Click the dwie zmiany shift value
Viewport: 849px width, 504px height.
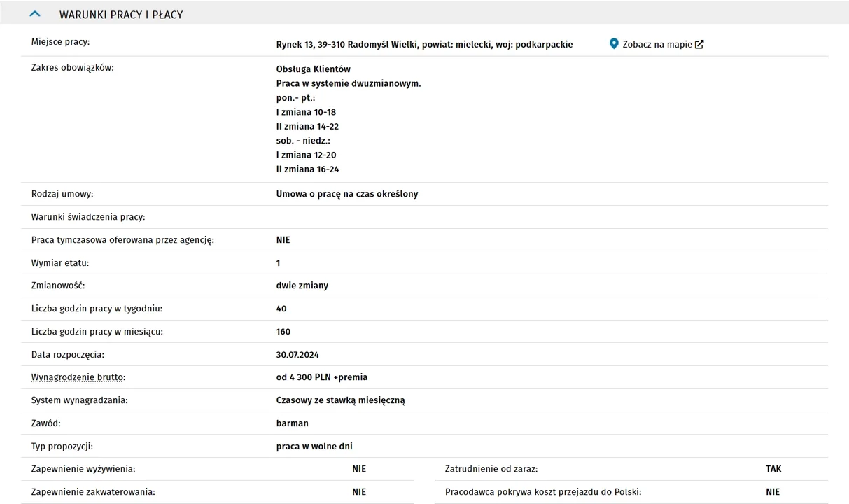pos(302,286)
